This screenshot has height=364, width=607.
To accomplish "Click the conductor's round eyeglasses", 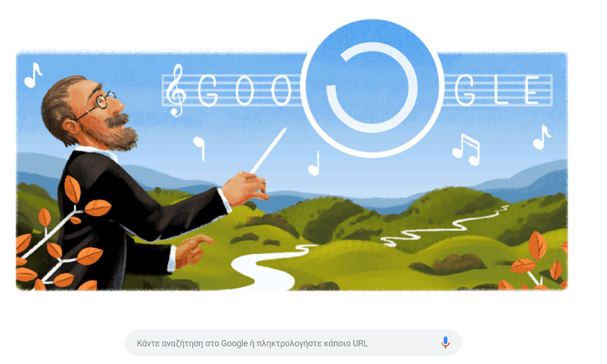I will (98, 103).
